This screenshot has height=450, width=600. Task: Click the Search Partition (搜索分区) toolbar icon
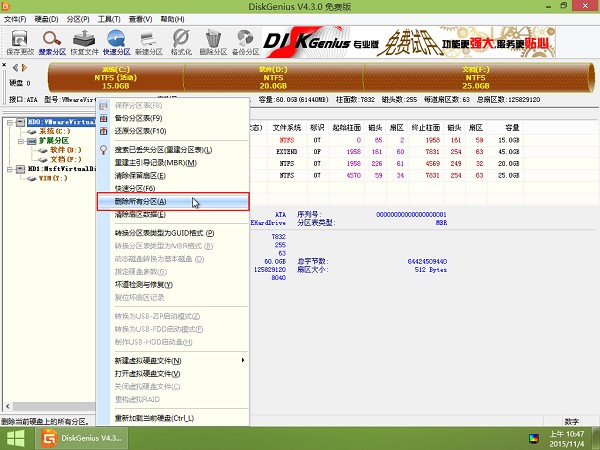coord(52,42)
